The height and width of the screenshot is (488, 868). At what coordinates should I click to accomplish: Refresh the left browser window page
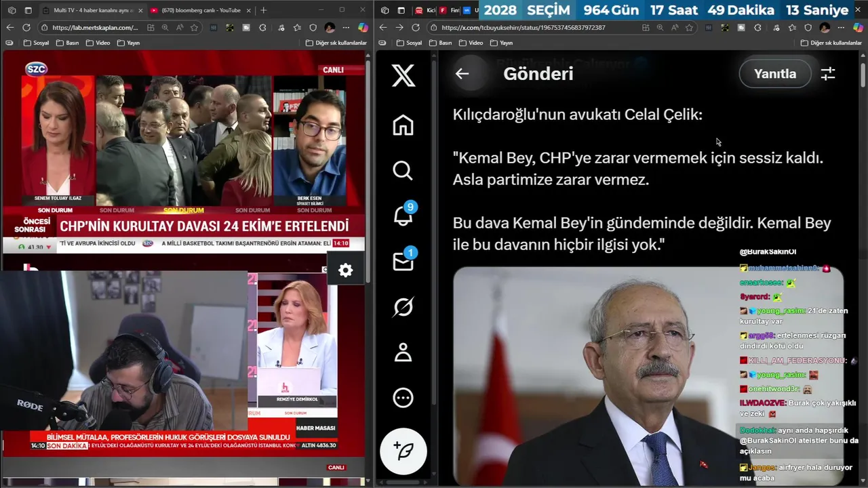point(26,28)
